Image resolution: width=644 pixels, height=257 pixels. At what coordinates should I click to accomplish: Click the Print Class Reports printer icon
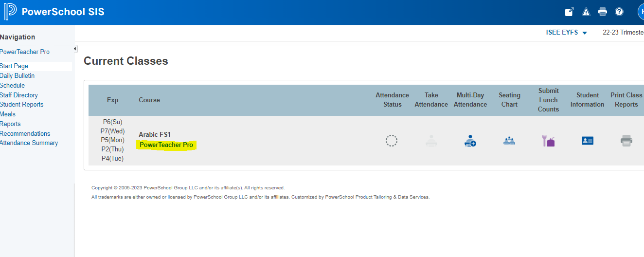point(626,141)
